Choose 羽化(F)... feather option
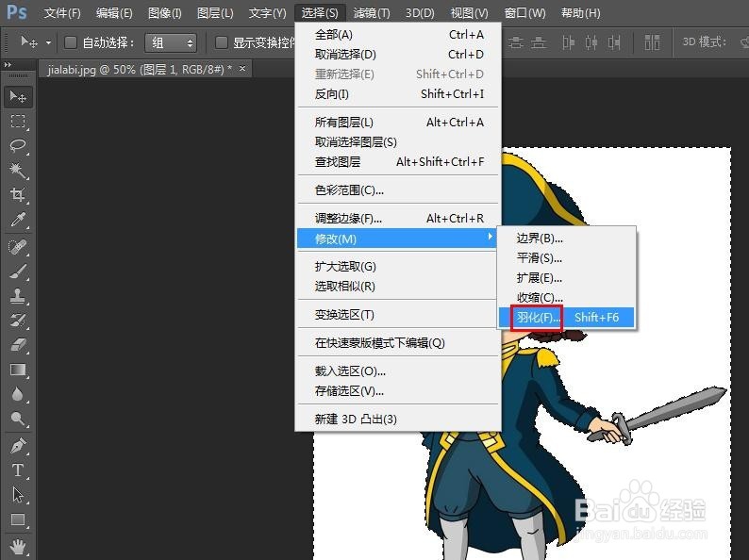 click(567, 317)
